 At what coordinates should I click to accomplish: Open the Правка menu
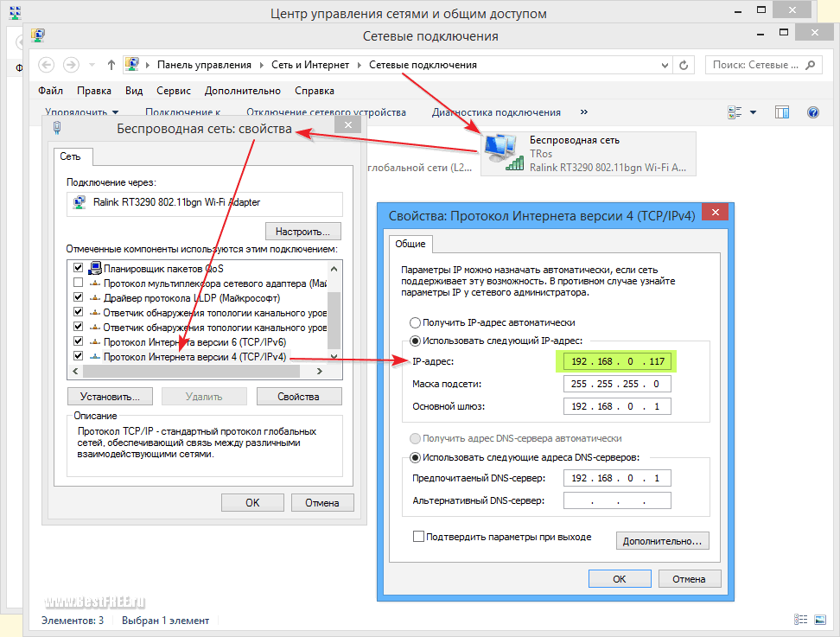(93, 91)
